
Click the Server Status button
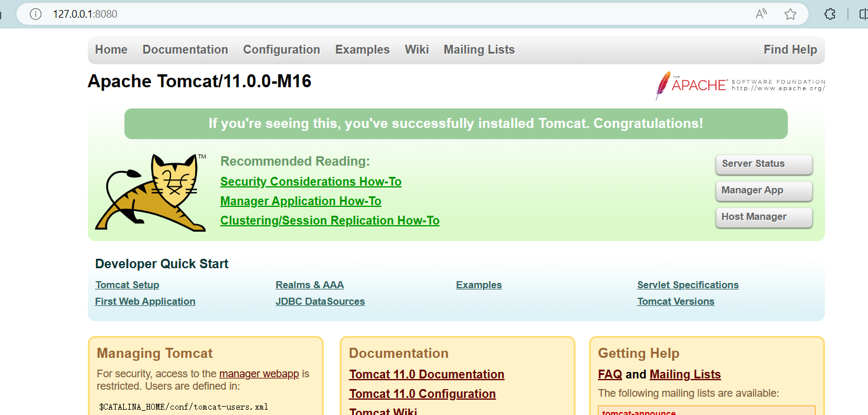[x=764, y=164]
